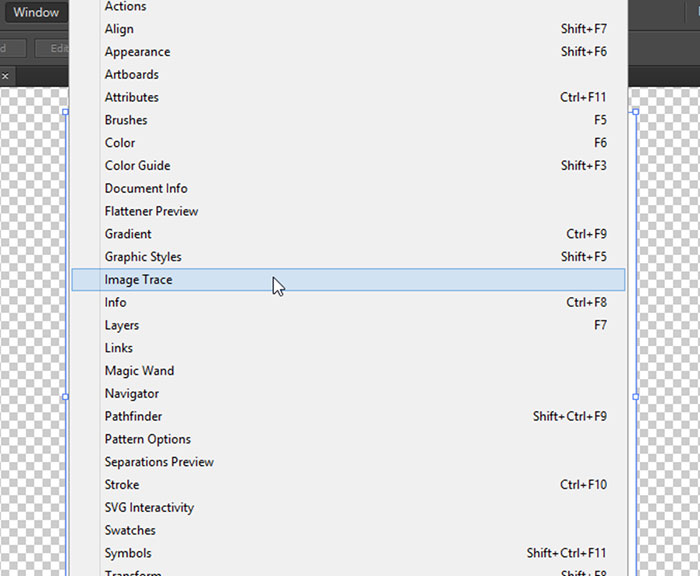The width and height of the screenshot is (700, 576).
Task: Open the Stroke panel
Action: coord(122,485)
